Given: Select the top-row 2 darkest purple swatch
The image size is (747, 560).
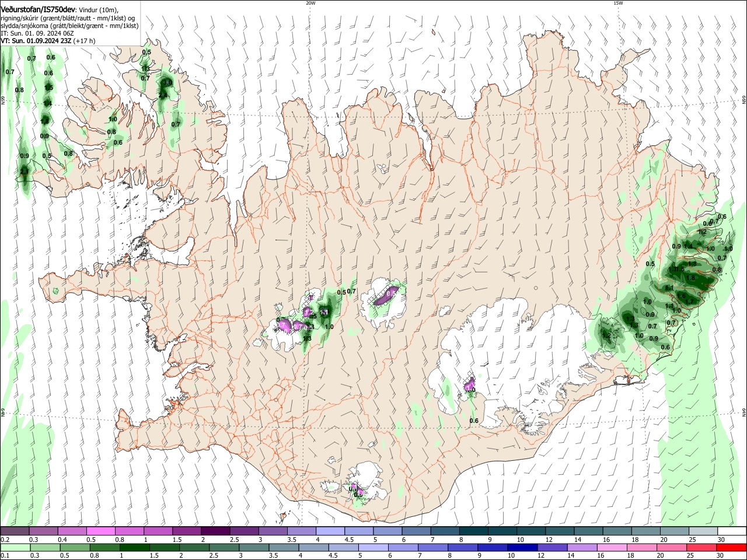Looking at the screenshot, I should click(x=215, y=531).
